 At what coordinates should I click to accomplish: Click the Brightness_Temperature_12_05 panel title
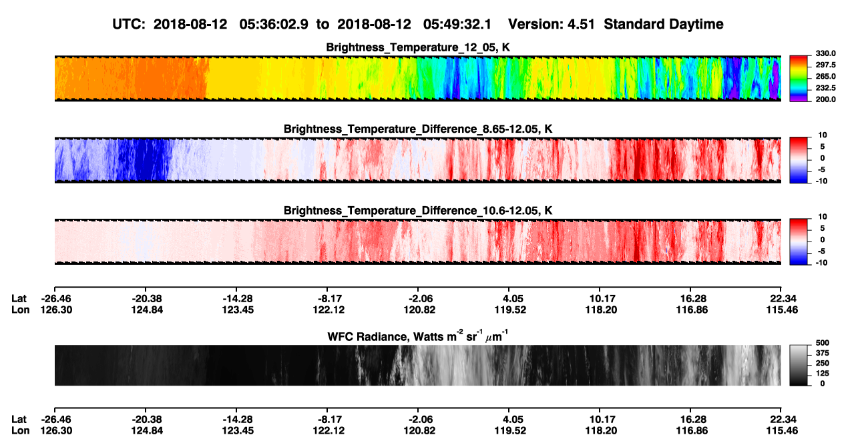(418, 47)
